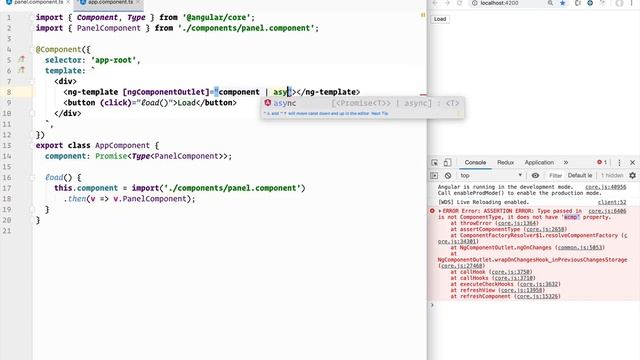Viewport: 640px width, 360px height.
Task: Open the JavaScript context dropdown showing top
Action: [x=491, y=176]
